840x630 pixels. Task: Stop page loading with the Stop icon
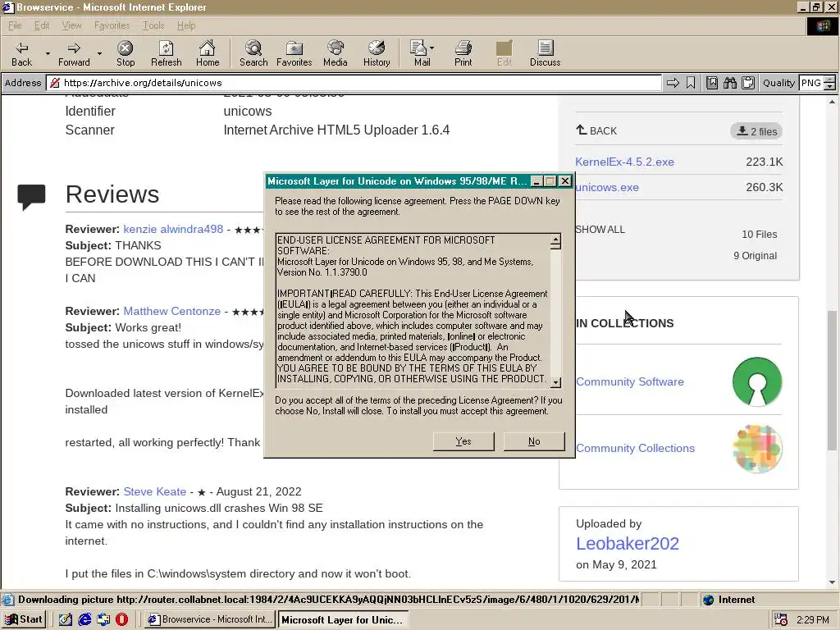point(126,53)
